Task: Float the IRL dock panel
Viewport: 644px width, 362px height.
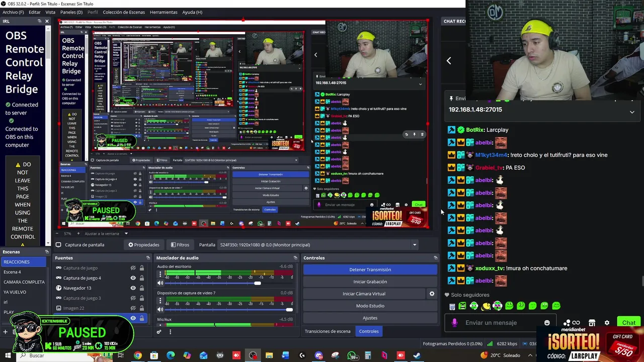Action: coord(39,21)
